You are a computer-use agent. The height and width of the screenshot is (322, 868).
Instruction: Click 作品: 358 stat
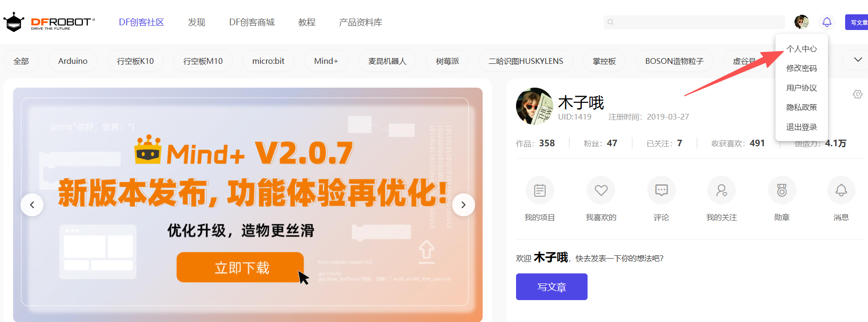pos(535,143)
